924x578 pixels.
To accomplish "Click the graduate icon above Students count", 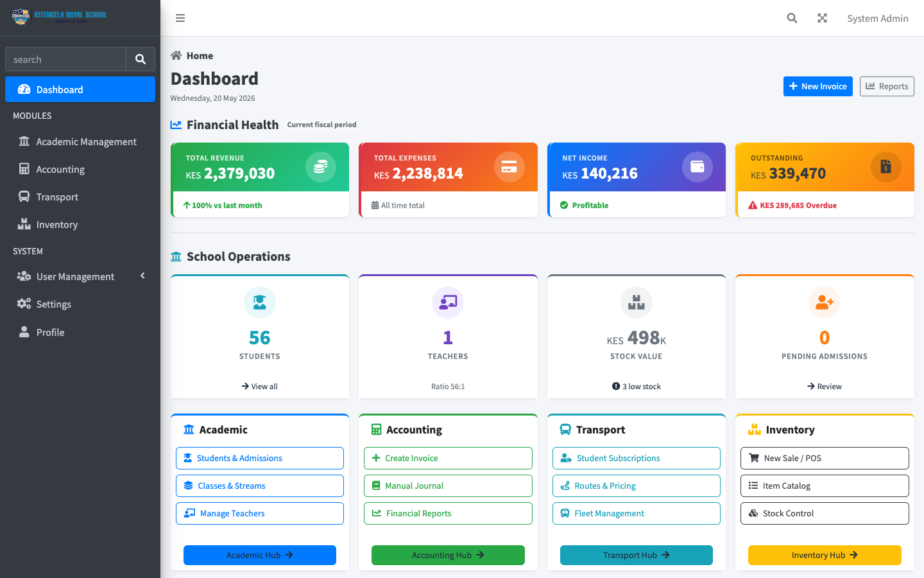I will click(260, 302).
